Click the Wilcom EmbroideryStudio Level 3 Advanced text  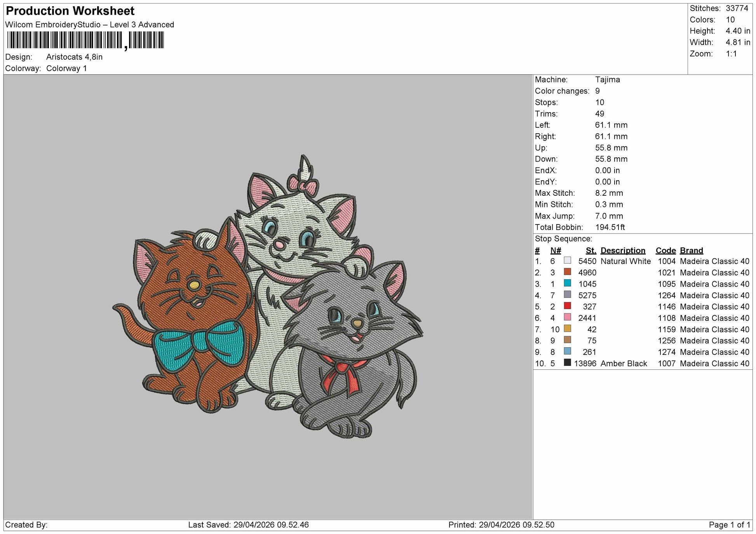(x=90, y=24)
